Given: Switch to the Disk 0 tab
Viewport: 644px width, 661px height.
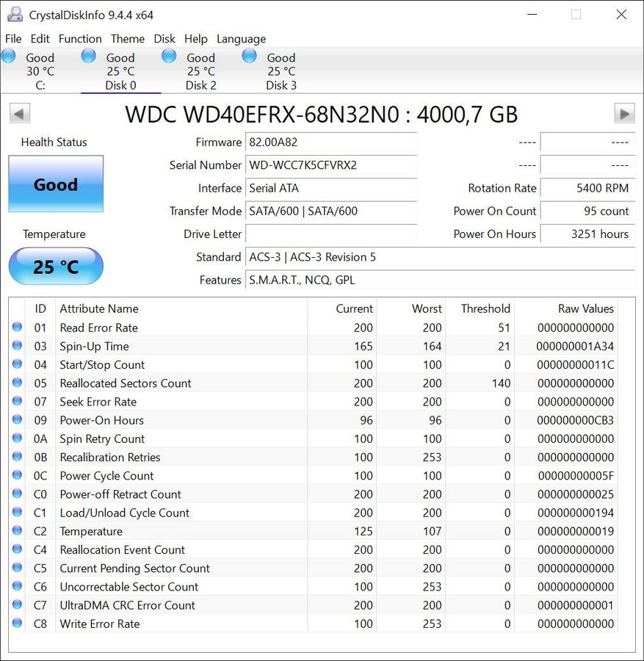Looking at the screenshot, I should 120,85.
